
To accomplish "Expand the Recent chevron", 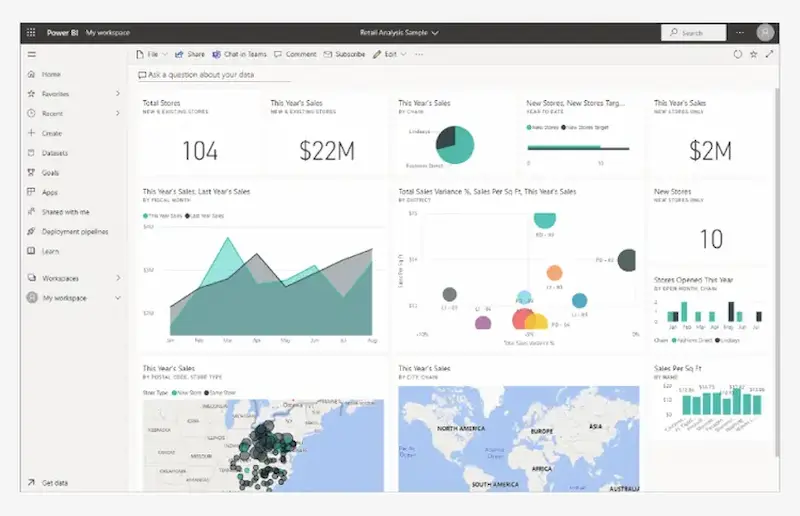I will [118, 113].
